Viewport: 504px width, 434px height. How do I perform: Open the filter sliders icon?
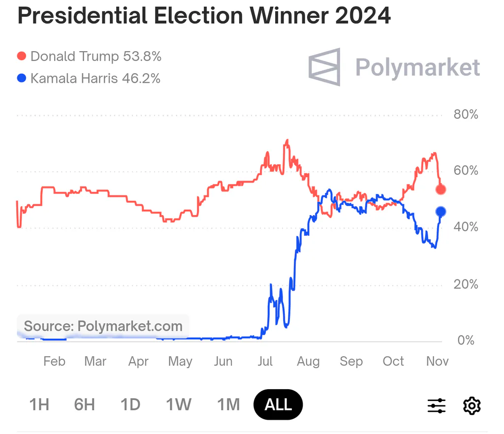(437, 405)
